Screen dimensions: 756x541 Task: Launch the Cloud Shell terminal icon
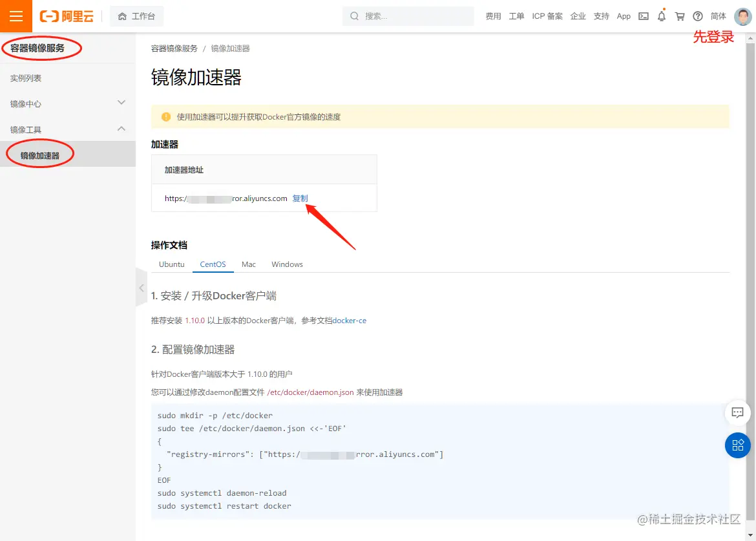[x=643, y=16]
